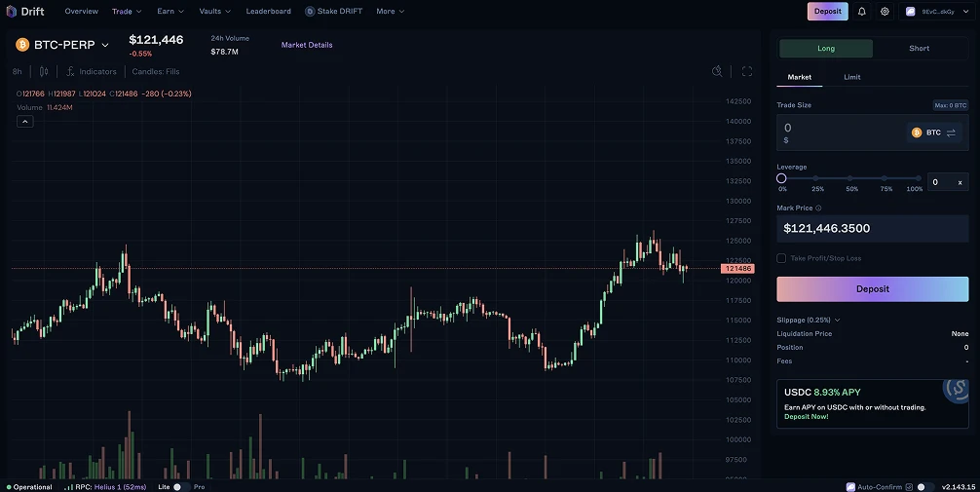Click the chart quick-search icon
The height and width of the screenshot is (492, 980).
tap(718, 71)
